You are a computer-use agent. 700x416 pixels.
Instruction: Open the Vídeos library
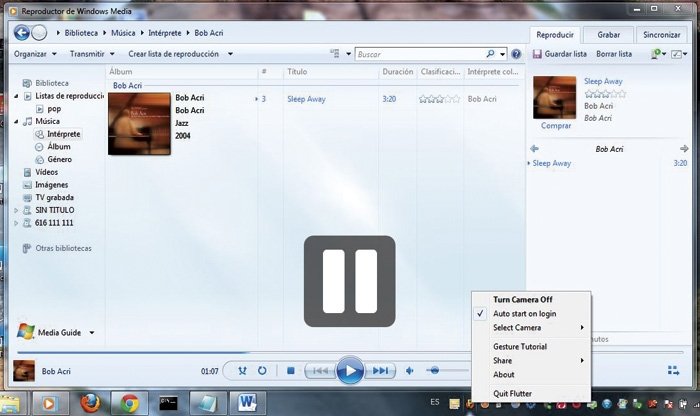click(x=46, y=172)
